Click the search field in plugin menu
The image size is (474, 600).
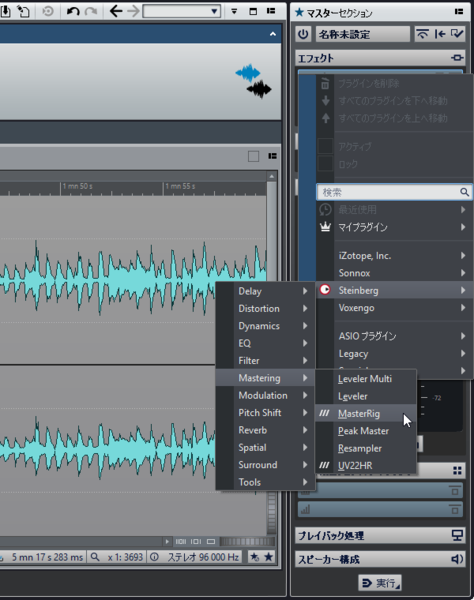click(x=394, y=192)
